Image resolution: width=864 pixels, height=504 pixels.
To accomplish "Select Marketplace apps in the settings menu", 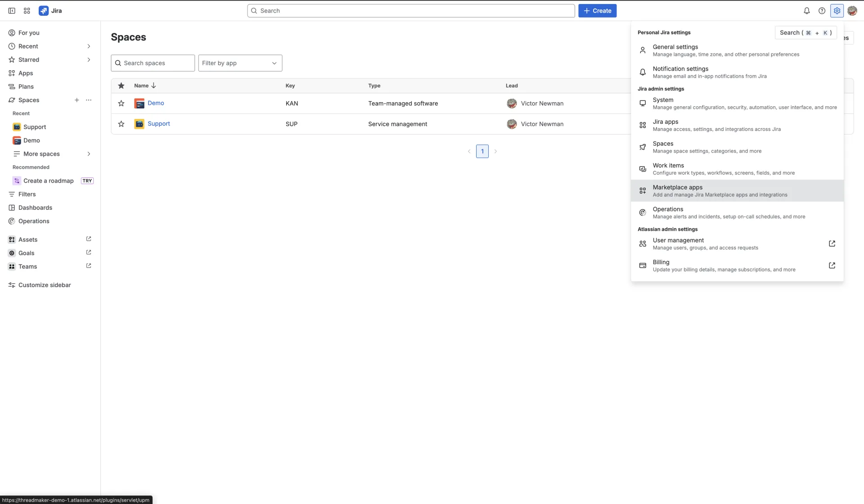I will pos(737,191).
